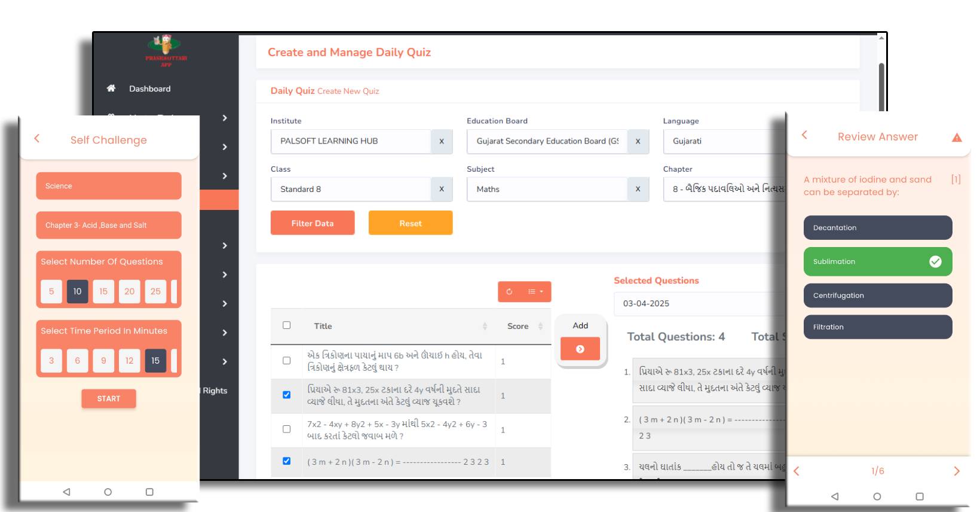Select 15 minutes time period

point(155,361)
